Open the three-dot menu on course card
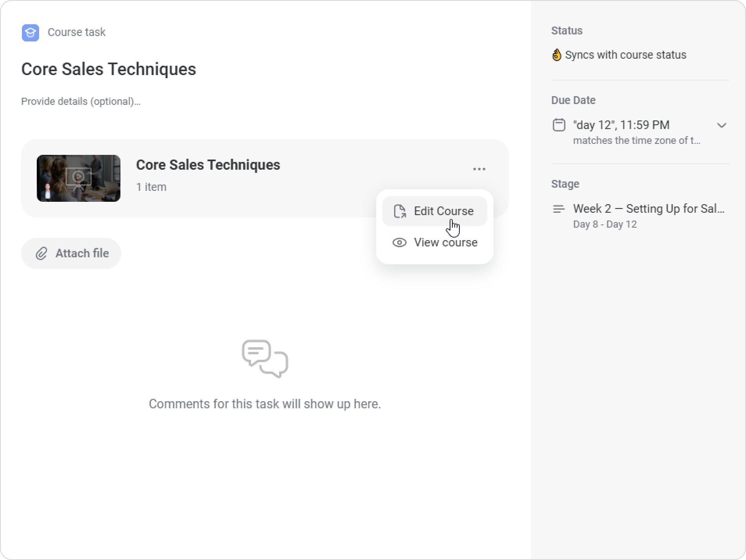The height and width of the screenshot is (560, 746). (x=479, y=169)
